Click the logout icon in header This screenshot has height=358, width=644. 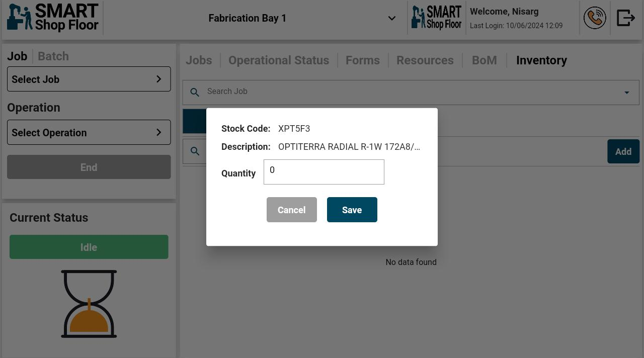point(626,18)
